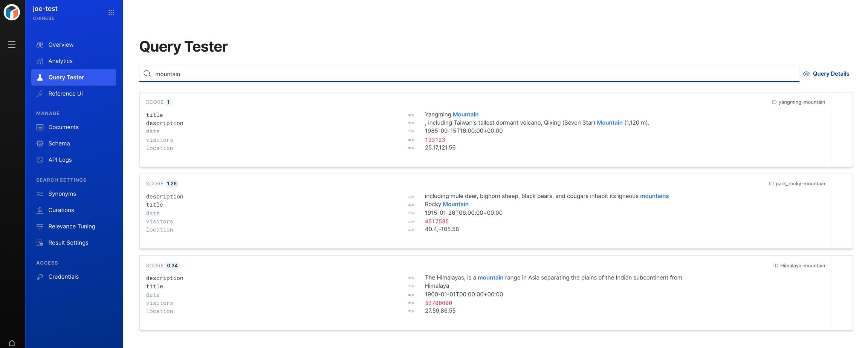868x348 pixels.
Task: Click the API Logs clock icon
Action: point(40,160)
